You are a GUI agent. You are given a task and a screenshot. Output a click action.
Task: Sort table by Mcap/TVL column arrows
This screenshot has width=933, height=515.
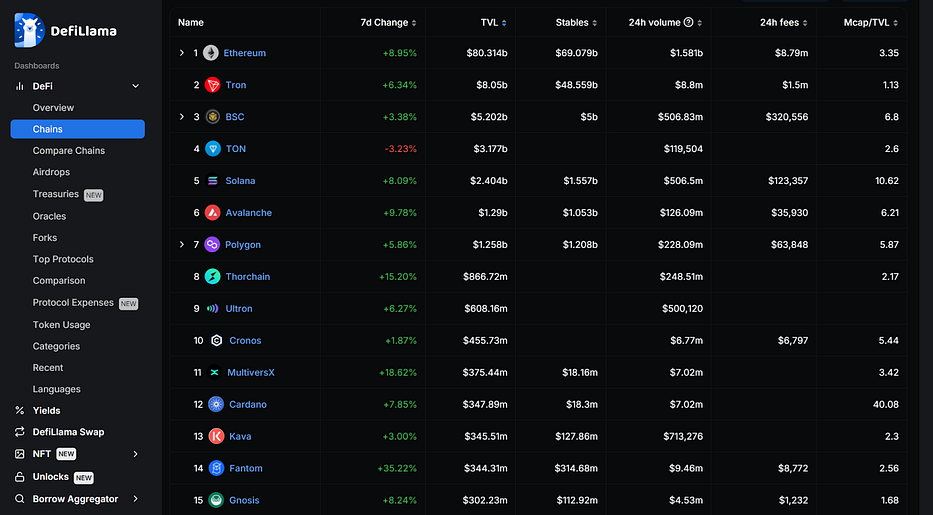click(x=896, y=23)
